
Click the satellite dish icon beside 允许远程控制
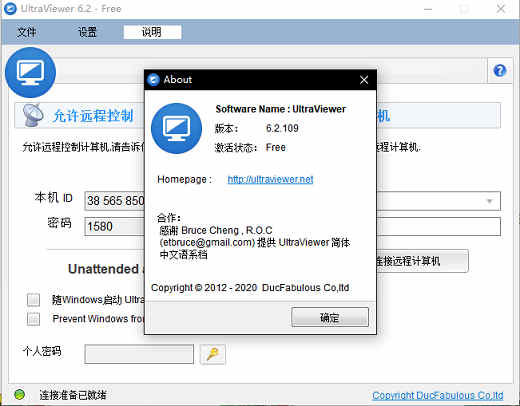pyautogui.click(x=33, y=115)
